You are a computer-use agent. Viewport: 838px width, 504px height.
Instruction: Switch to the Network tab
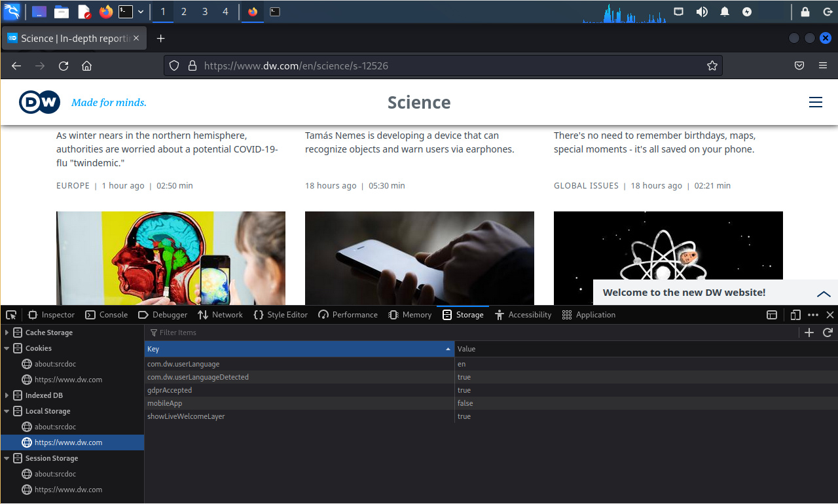[220, 315]
